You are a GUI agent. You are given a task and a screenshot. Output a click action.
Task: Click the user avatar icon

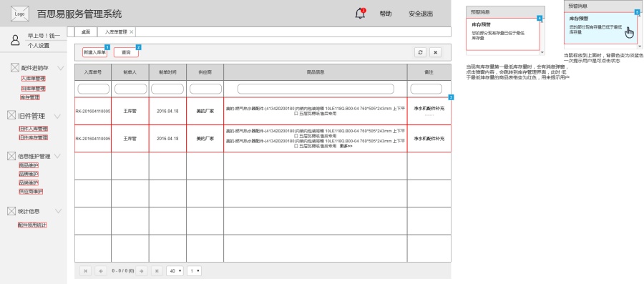[15, 40]
